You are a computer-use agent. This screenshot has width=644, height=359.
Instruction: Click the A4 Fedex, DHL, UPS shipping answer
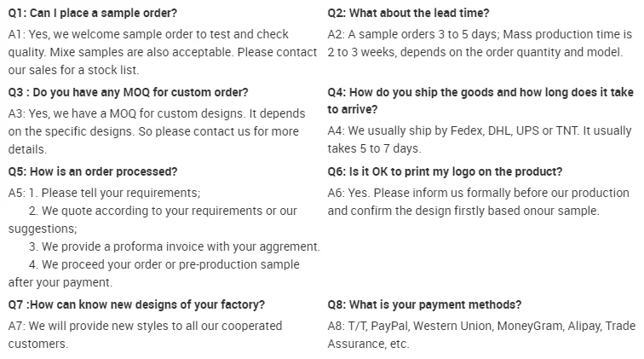click(480, 140)
